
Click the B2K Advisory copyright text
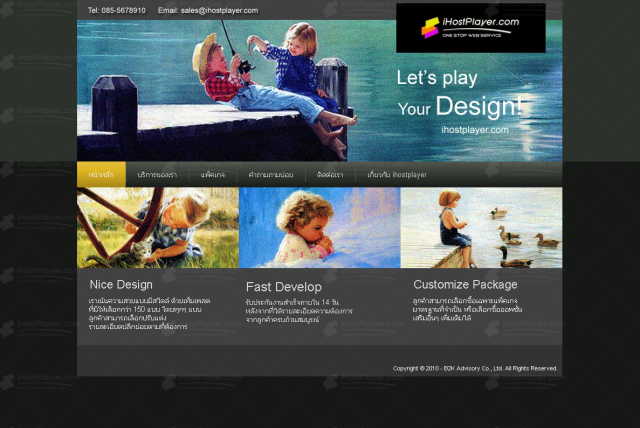(475, 368)
